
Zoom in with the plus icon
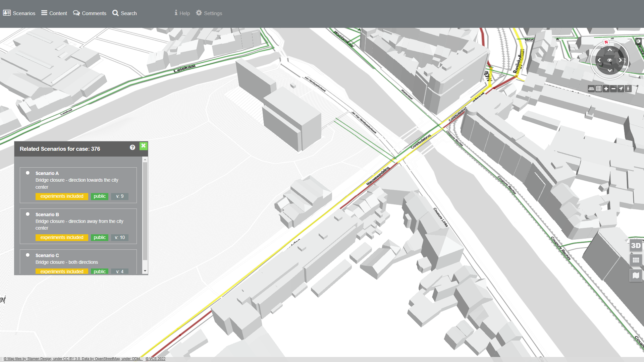coord(606,89)
